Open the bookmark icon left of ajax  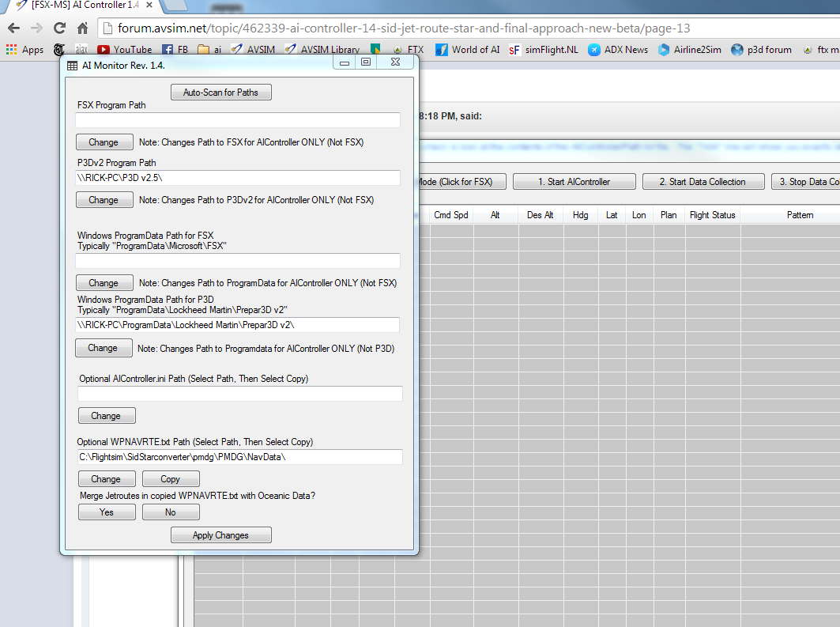pos(59,50)
